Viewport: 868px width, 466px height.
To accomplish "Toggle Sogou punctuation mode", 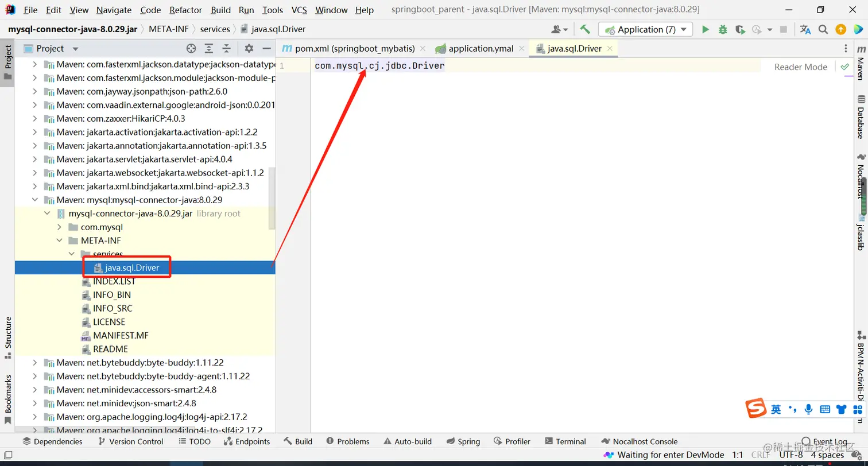I will (793, 409).
